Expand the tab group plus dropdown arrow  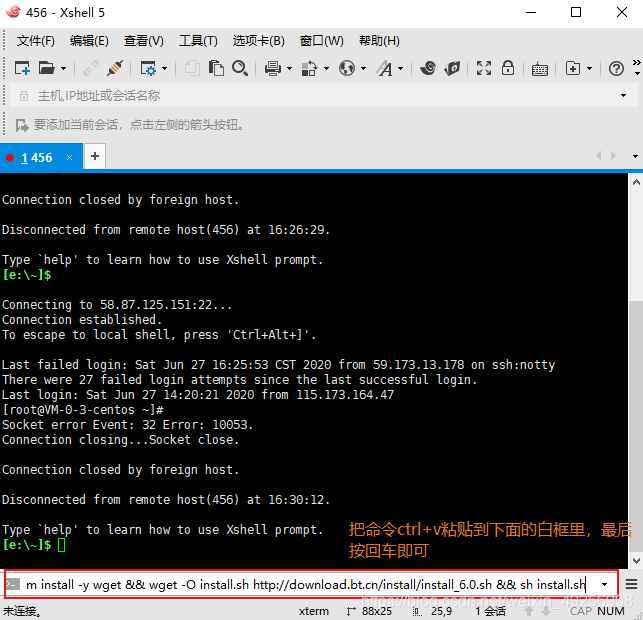[589, 68]
